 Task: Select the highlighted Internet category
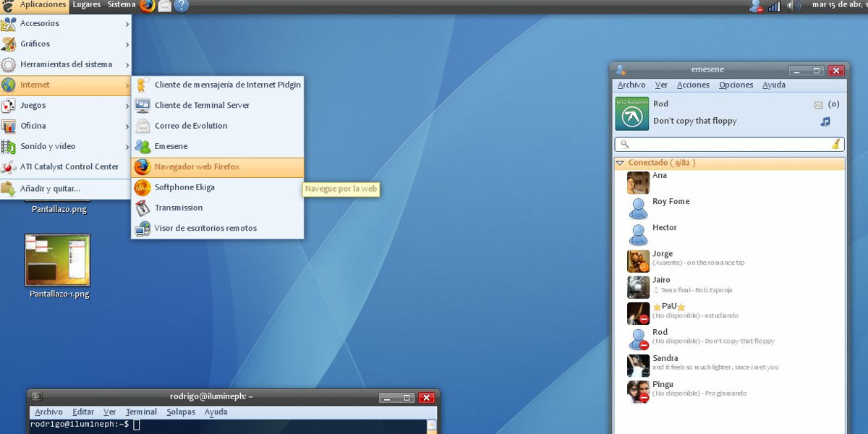coord(65,85)
